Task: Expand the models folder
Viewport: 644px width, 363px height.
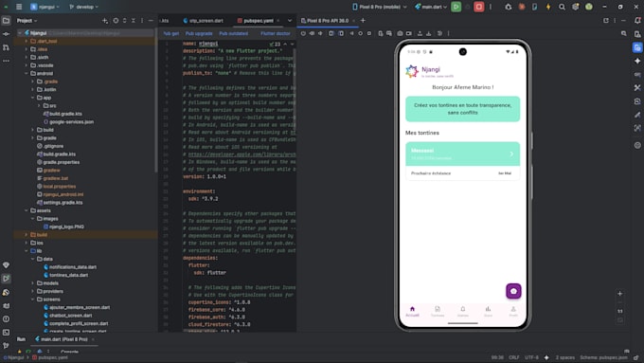Action: (x=33, y=282)
